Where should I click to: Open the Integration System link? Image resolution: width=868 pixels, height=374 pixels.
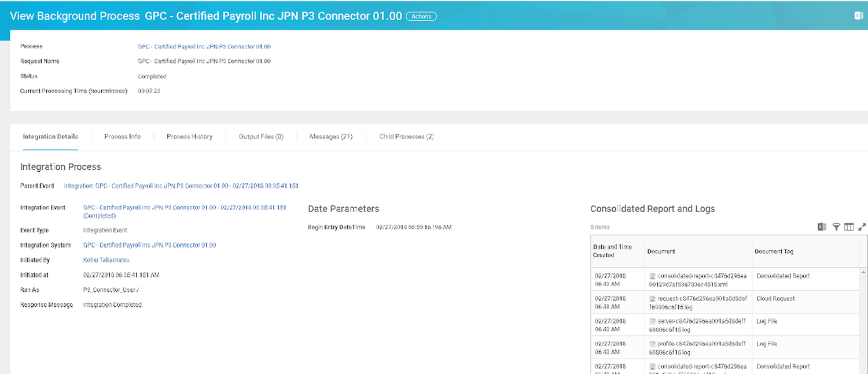tap(149, 245)
